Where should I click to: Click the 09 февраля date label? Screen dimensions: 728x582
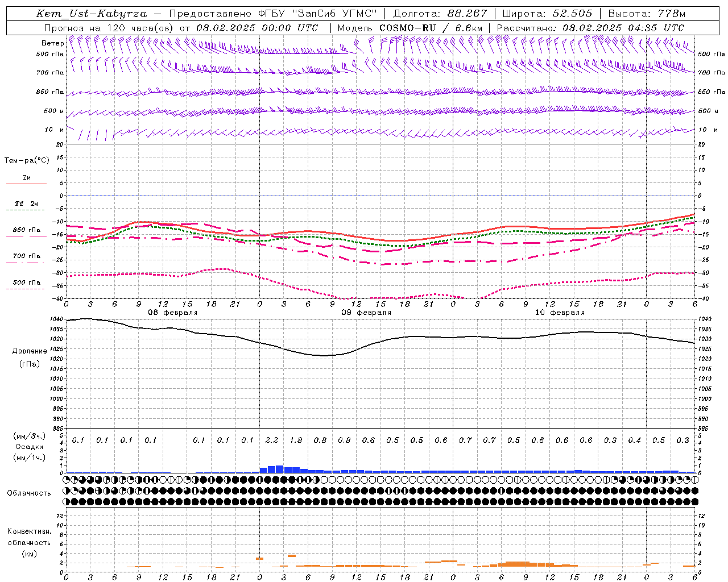pyautogui.click(x=366, y=313)
